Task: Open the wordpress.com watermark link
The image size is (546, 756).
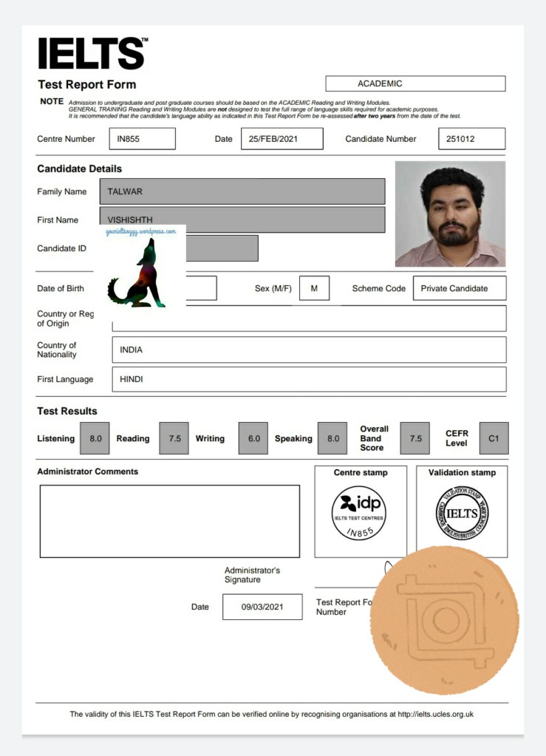Action: coord(141,231)
